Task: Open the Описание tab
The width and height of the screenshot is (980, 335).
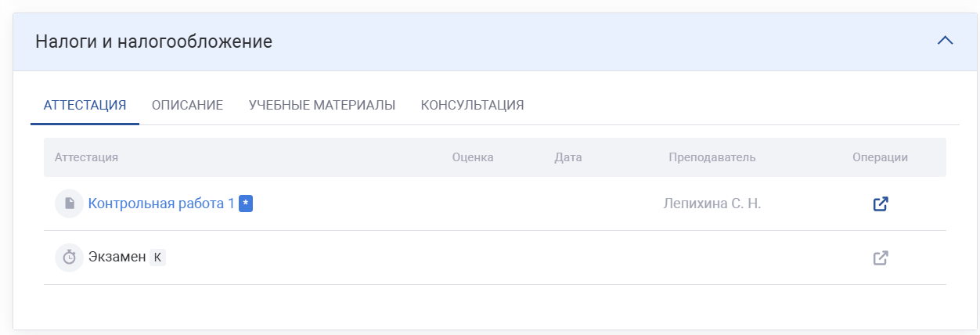Action: pyautogui.click(x=187, y=105)
